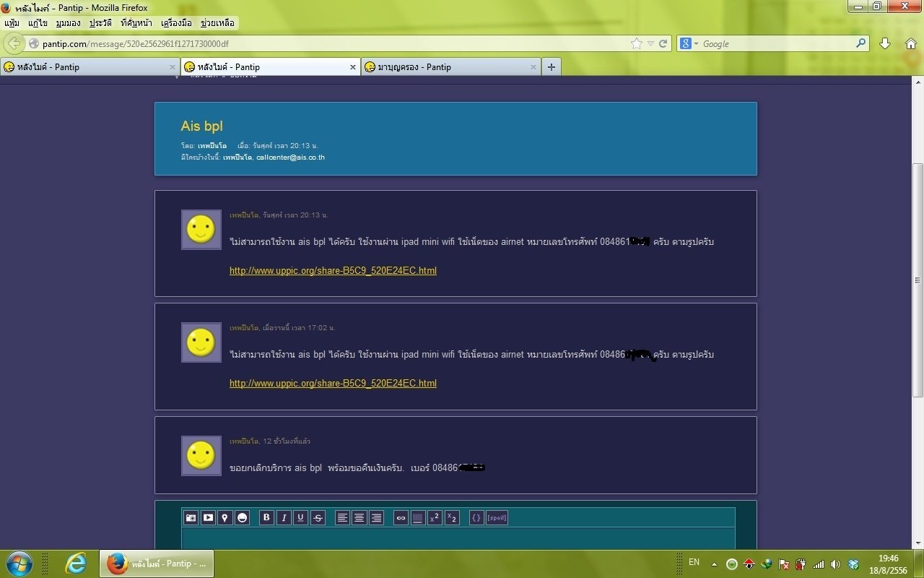This screenshot has height=578, width=924.
Task: Open the ประวัติ menu
Action: pyautogui.click(x=100, y=23)
